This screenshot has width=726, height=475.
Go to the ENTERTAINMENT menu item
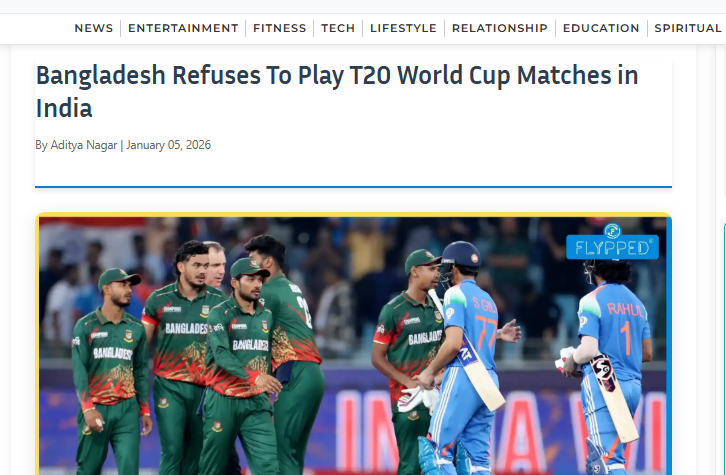(x=183, y=28)
